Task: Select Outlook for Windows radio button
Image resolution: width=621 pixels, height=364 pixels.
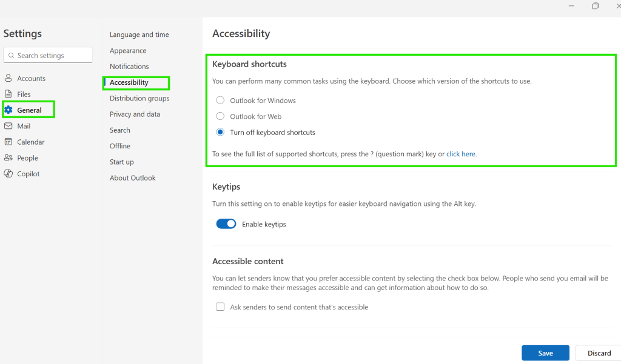Action: tap(220, 100)
